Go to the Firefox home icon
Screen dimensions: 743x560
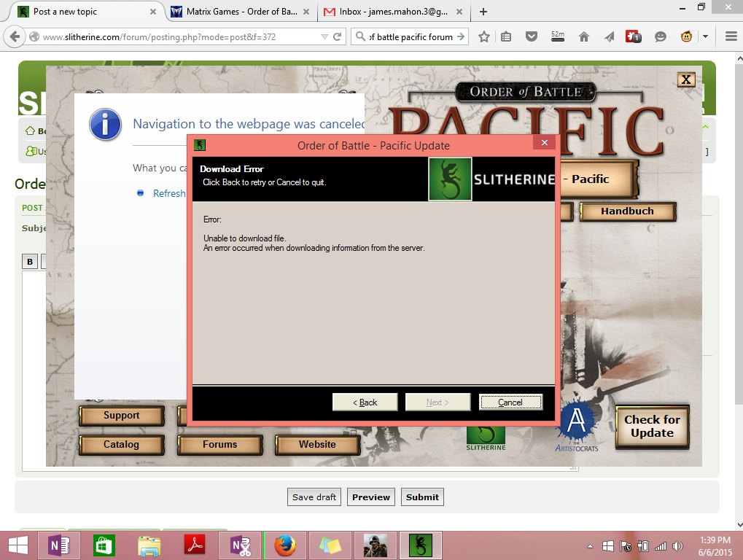[x=584, y=36]
